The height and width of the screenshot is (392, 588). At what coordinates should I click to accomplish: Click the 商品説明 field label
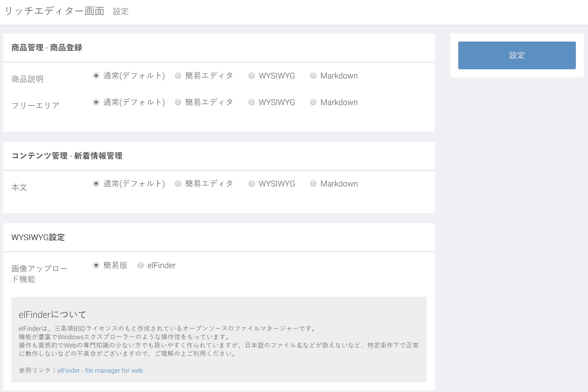(27, 79)
